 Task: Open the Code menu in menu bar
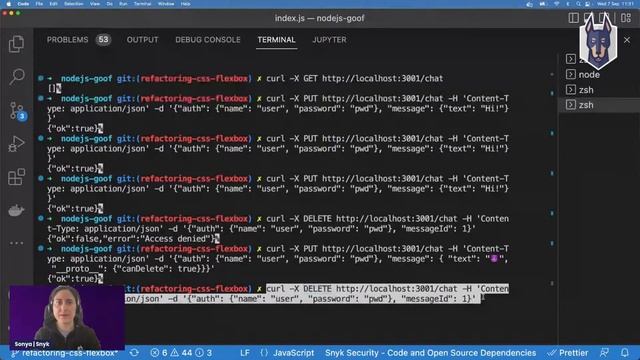[x=23, y=4]
